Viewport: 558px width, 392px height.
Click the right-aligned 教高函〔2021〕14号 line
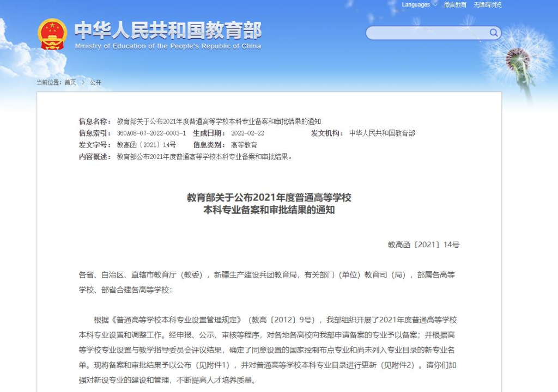423,244
